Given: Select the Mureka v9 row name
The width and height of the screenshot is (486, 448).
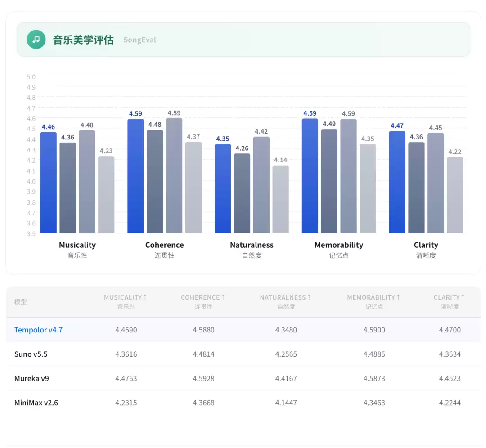Looking at the screenshot, I should [x=31, y=378].
